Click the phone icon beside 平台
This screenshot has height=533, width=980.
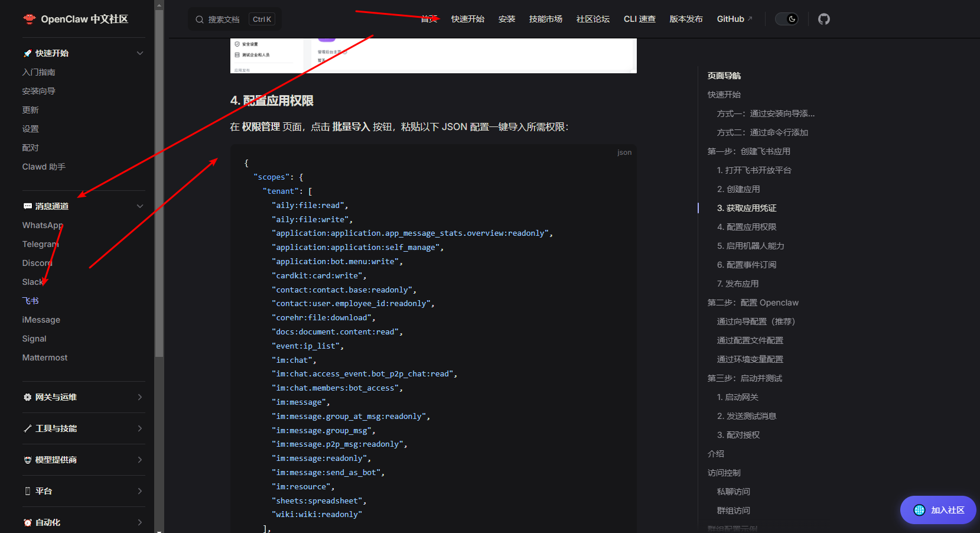pyautogui.click(x=27, y=490)
